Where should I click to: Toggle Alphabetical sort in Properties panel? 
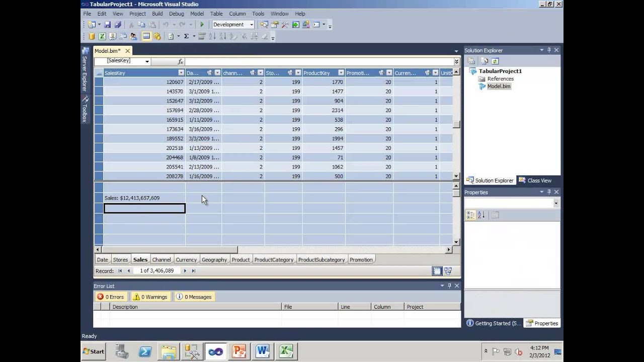pyautogui.click(x=482, y=215)
